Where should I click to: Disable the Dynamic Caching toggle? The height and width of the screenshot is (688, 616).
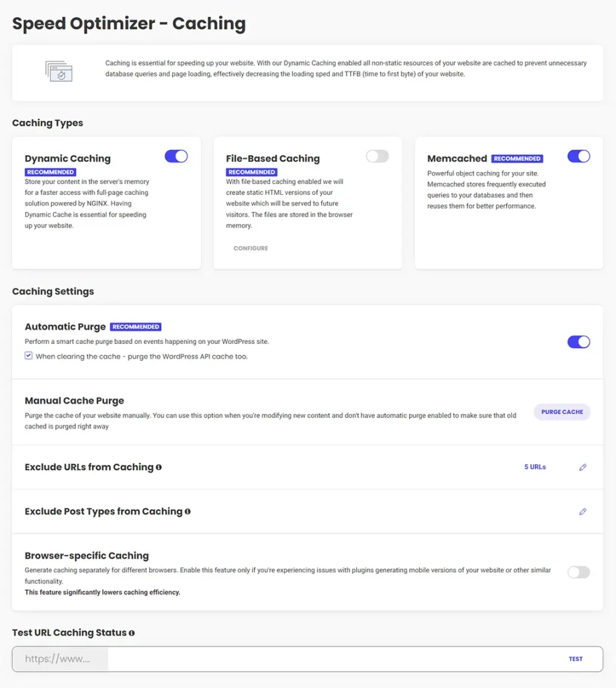176,156
